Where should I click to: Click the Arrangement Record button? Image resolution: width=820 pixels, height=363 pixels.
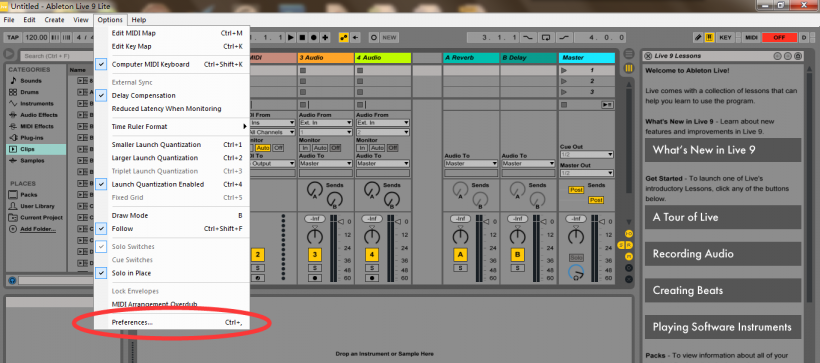tap(314, 38)
